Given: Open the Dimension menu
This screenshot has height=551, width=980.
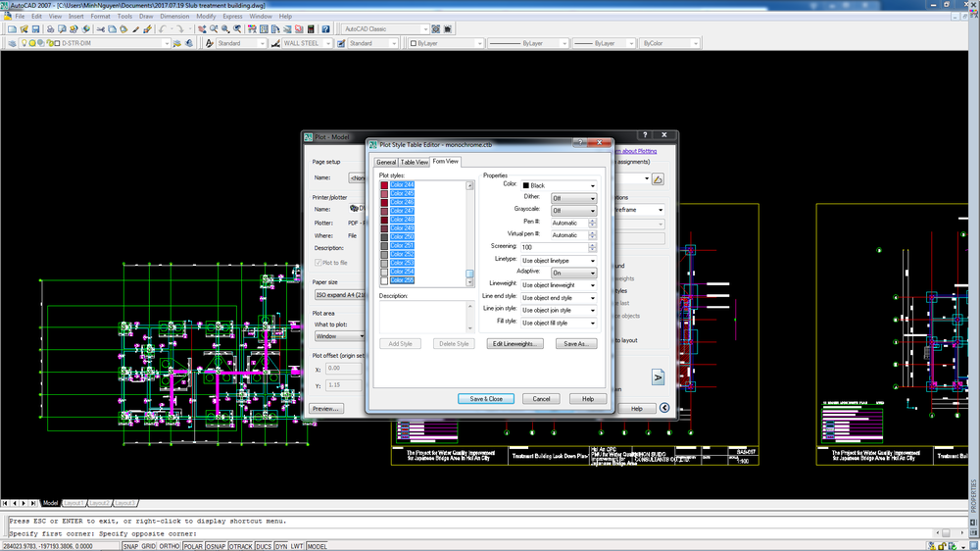Looking at the screenshot, I should tap(174, 17).
